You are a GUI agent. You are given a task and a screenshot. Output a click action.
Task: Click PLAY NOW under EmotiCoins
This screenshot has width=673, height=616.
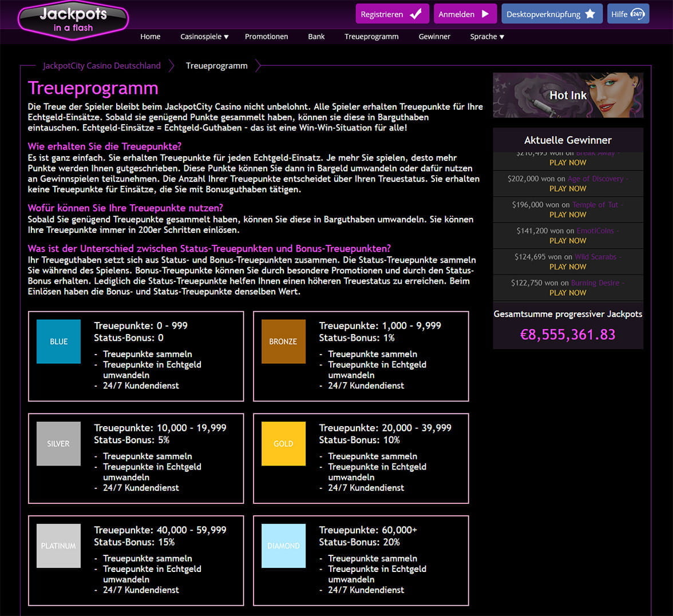click(568, 241)
